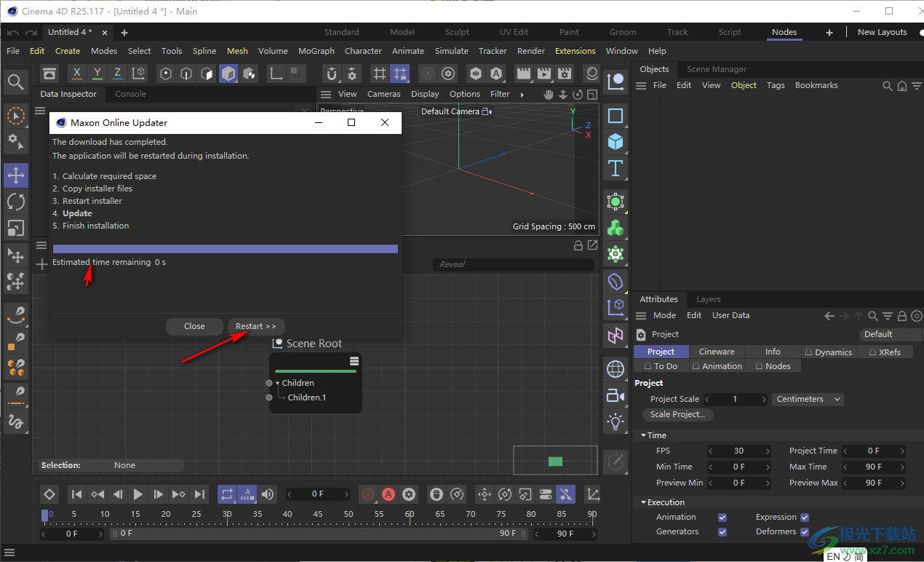Switch to the Scene Manager tab

coord(717,69)
